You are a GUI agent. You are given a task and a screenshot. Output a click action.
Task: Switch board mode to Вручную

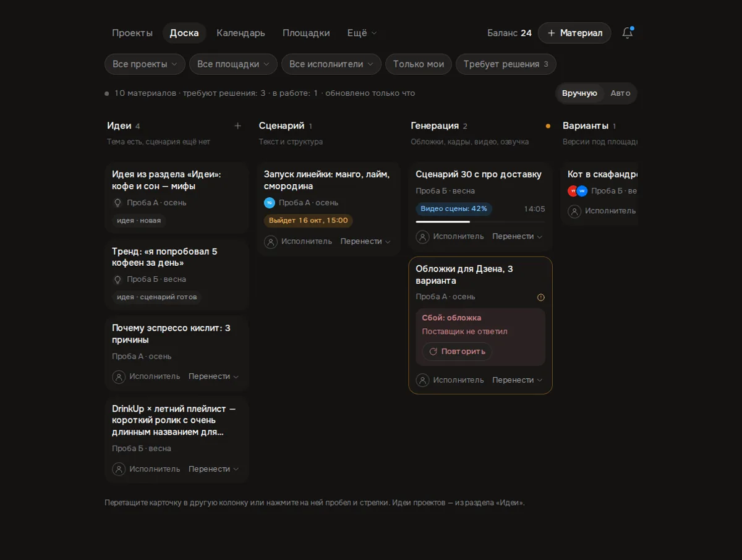click(579, 93)
